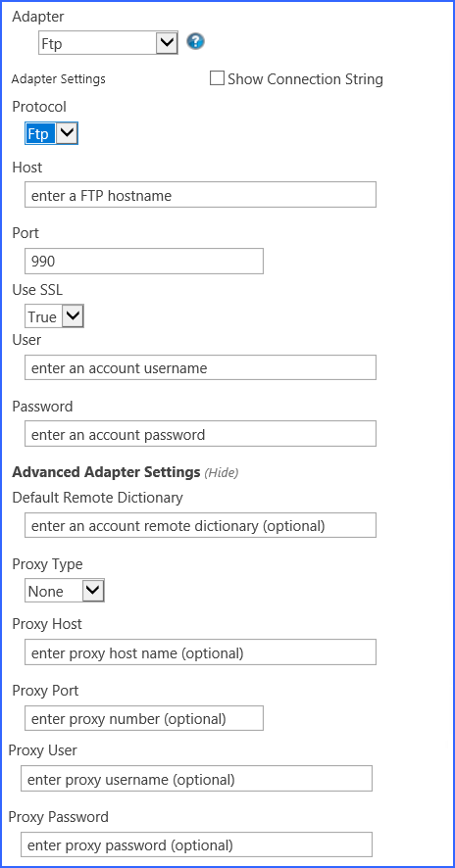Click the blue help question mark icon

tap(196, 41)
